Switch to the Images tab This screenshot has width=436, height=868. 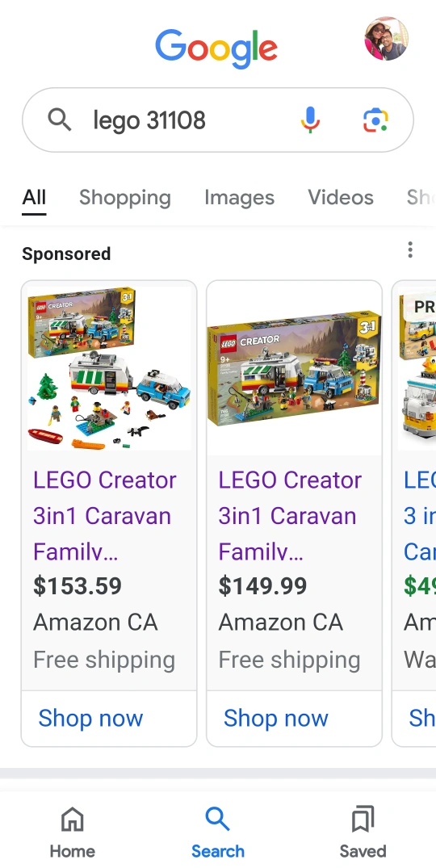point(239,197)
